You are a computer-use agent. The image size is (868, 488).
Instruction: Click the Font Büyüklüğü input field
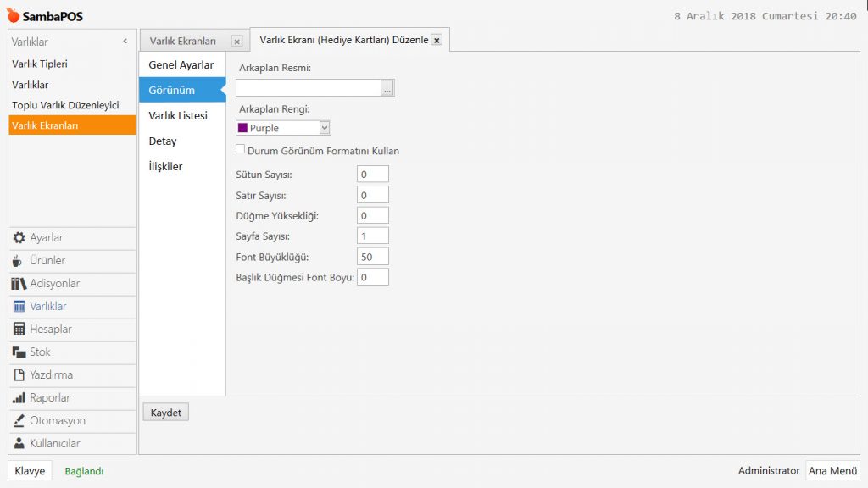(373, 257)
